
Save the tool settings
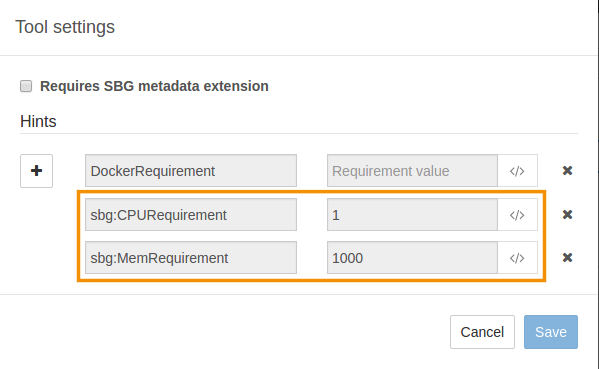click(x=550, y=332)
